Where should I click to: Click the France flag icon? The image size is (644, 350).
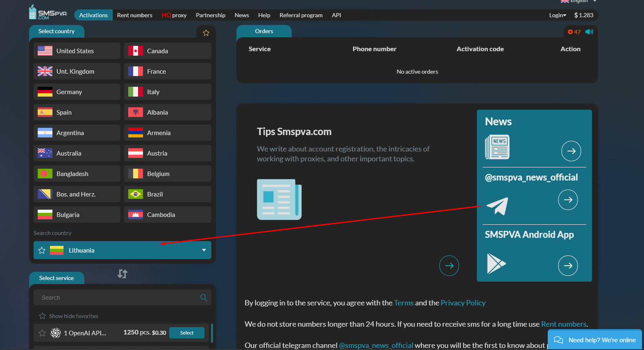[136, 71]
